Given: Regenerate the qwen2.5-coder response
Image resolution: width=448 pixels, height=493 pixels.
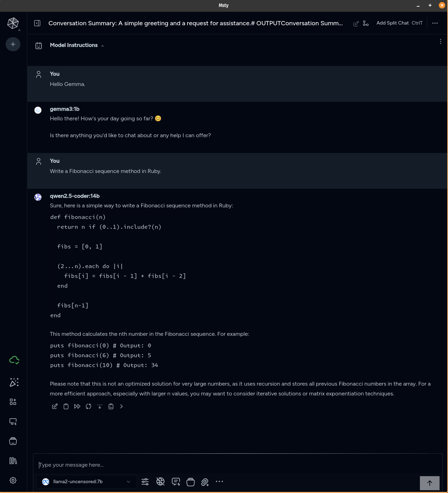Looking at the screenshot, I should [88, 406].
